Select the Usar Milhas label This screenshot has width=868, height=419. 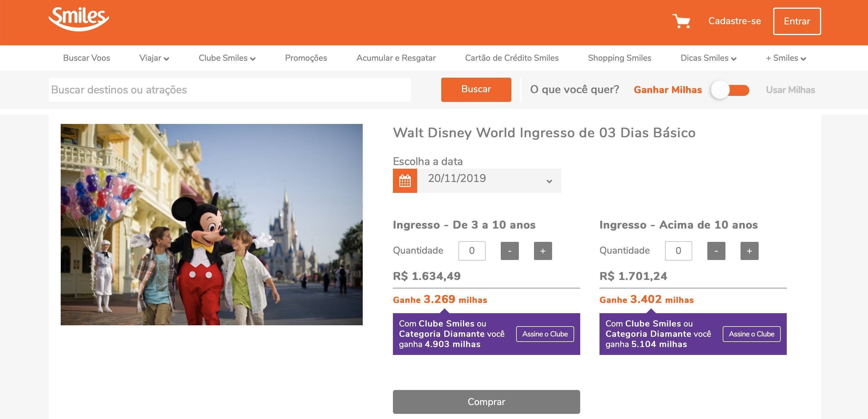click(790, 90)
